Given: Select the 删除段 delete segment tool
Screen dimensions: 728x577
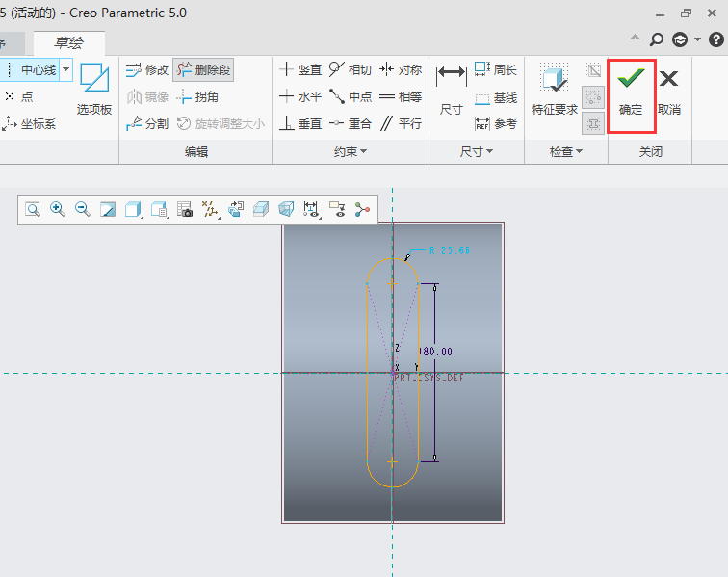Looking at the screenshot, I should [203, 69].
